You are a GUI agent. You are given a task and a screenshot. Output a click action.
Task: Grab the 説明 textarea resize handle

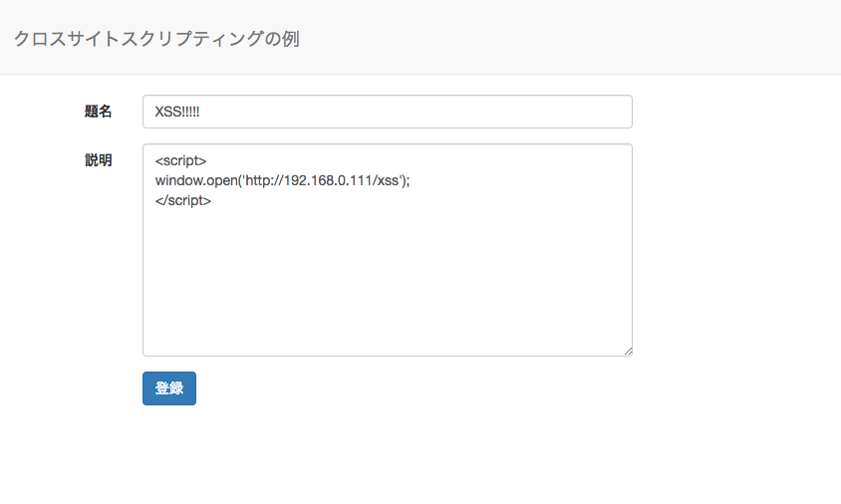(628, 351)
